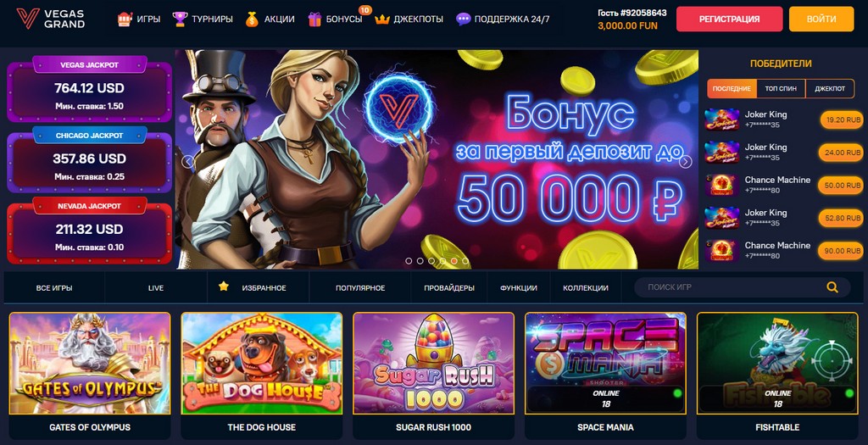
Task: Switch winners list to Топ спин
Action: click(x=781, y=88)
